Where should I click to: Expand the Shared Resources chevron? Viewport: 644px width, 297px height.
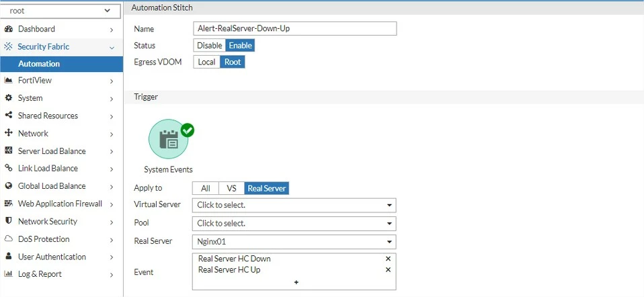[112, 117]
